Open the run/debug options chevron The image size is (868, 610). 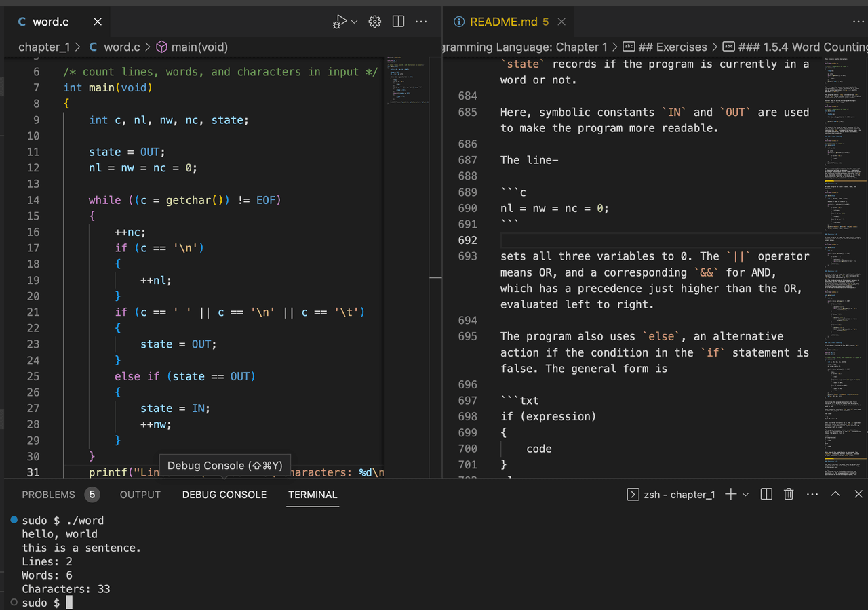click(x=354, y=22)
